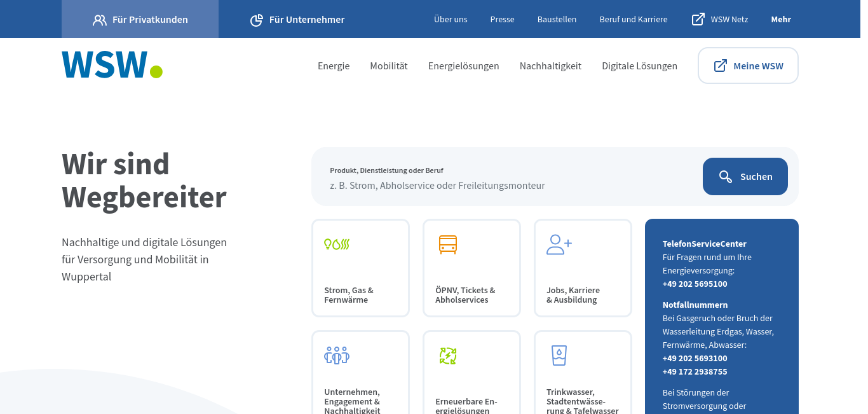This screenshot has width=868, height=414.
Task: Open the Energielösungen menu
Action: click(x=464, y=66)
